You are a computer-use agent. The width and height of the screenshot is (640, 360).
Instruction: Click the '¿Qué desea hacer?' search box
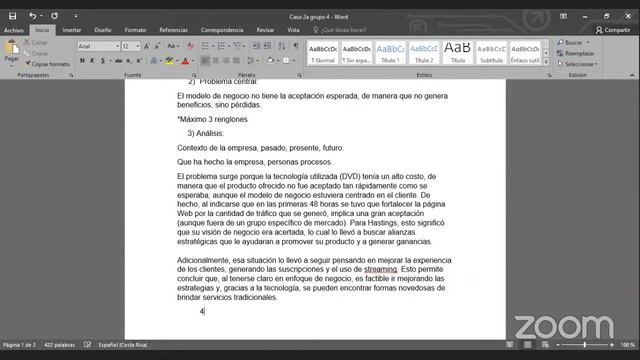(340, 30)
